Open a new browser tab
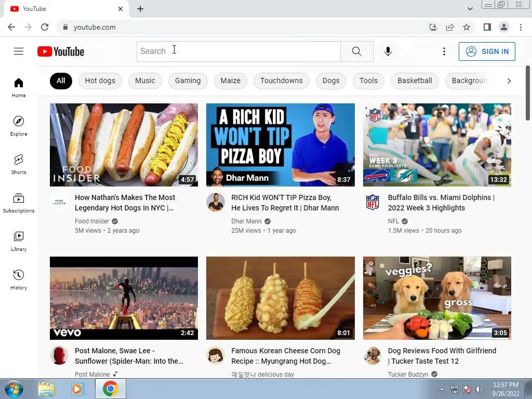Viewport: 532px width, 399px height. [x=140, y=9]
